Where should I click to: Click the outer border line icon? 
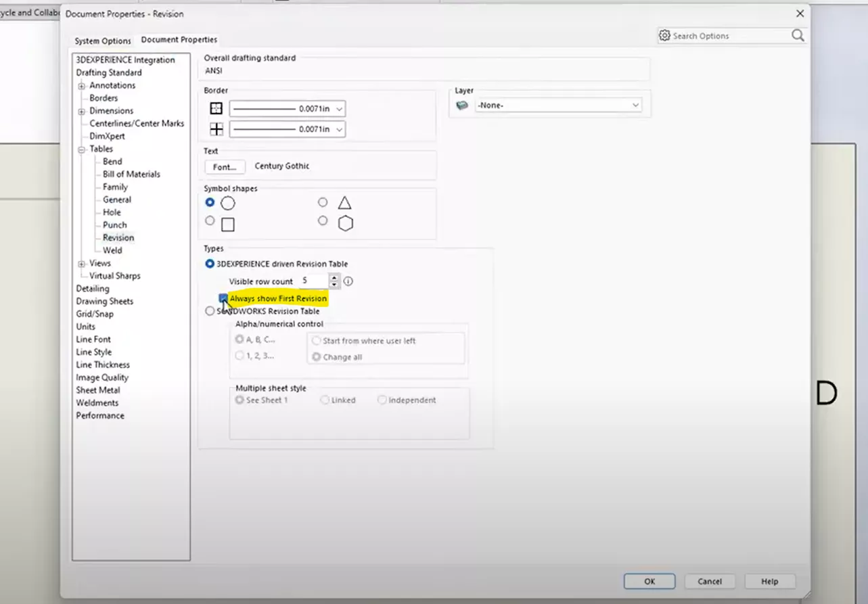216,108
